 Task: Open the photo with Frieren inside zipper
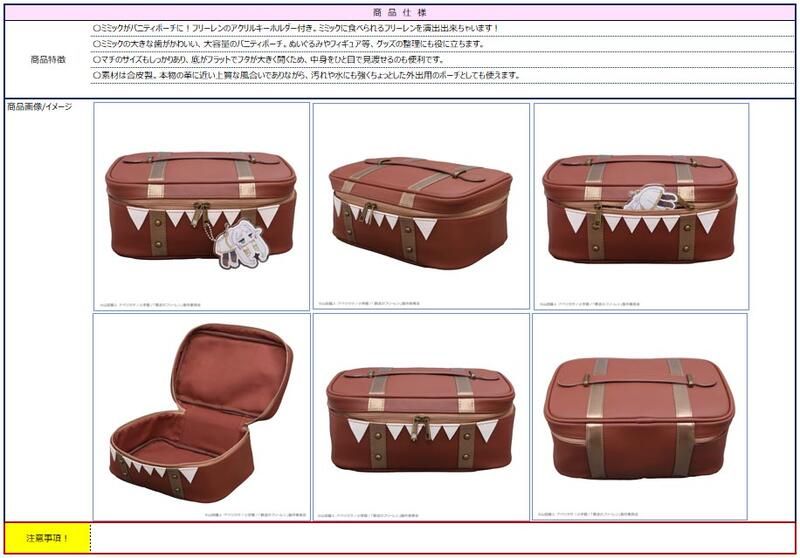click(641, 207)
